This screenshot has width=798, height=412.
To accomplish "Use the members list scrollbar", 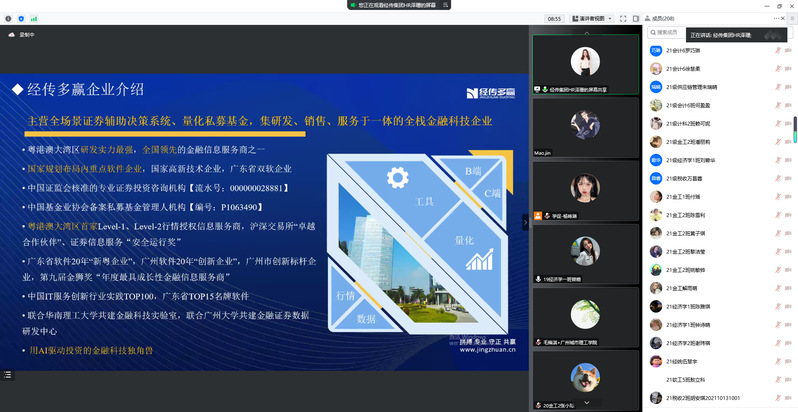I will (795, 130).
